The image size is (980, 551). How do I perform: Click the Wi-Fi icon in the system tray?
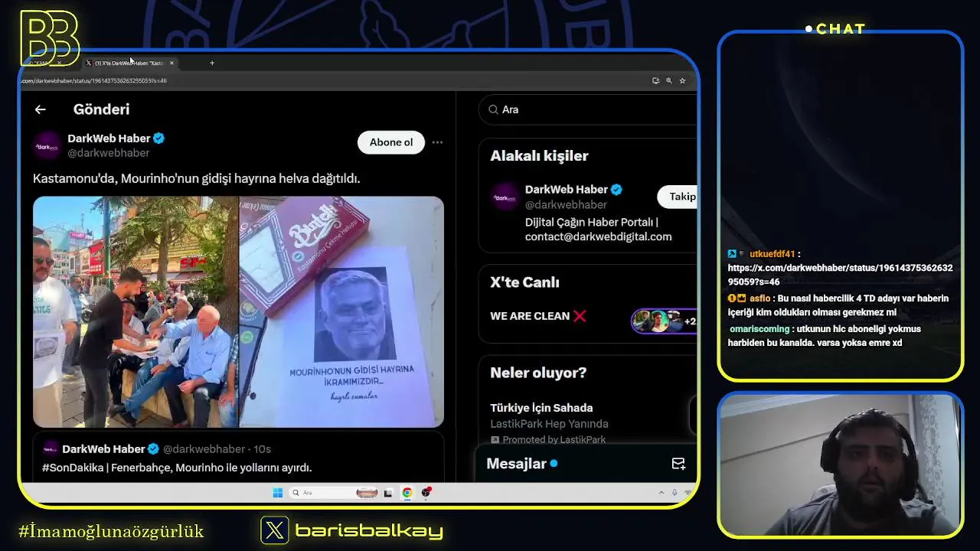[688, 493]
